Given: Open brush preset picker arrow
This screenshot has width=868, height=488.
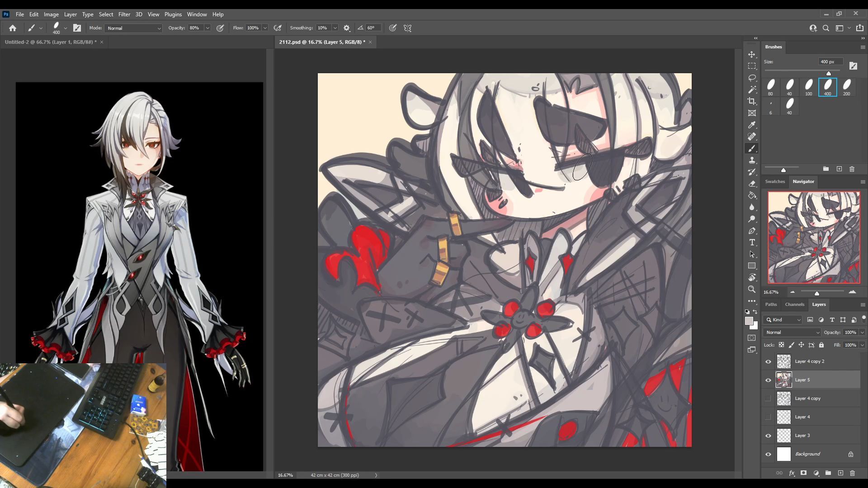Looking at the screenshot, I should click(66, 28).
